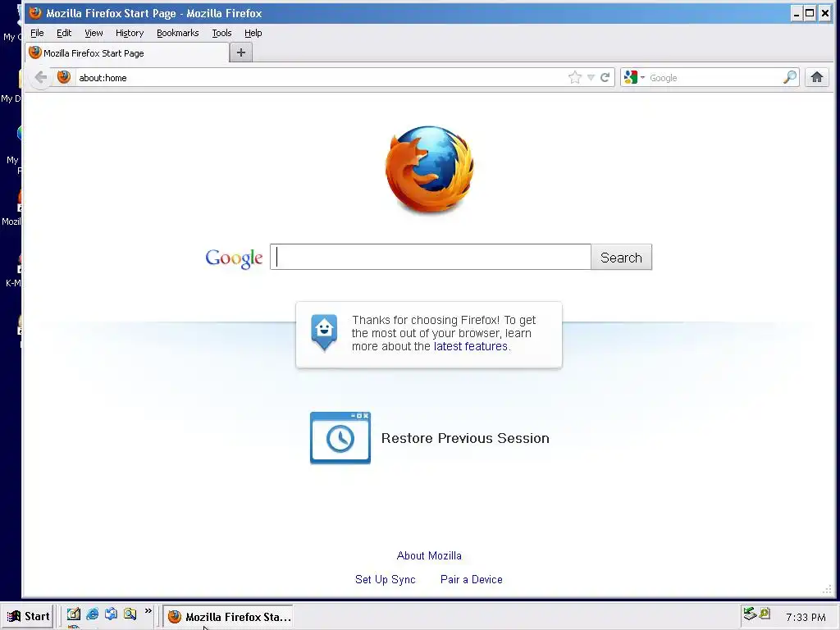This screenshot has width=840, height=630.
Task: Focus the main Google search text field
Action: tap(431, 257)
